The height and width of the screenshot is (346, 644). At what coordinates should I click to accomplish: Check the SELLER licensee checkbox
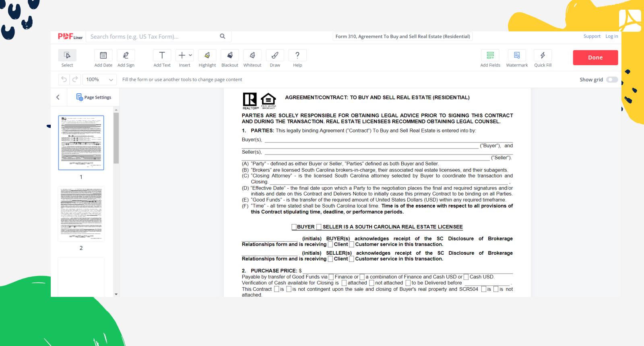coord(319,227)
